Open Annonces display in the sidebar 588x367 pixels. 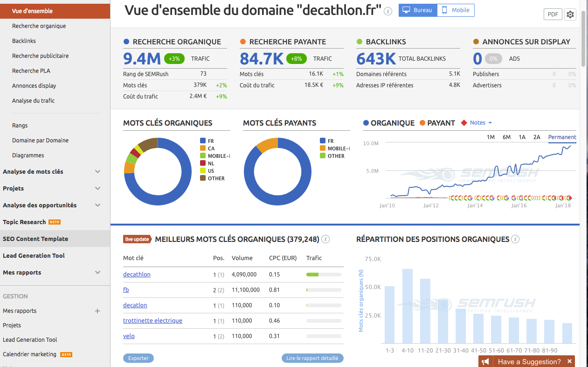click(x=34, y=86)
